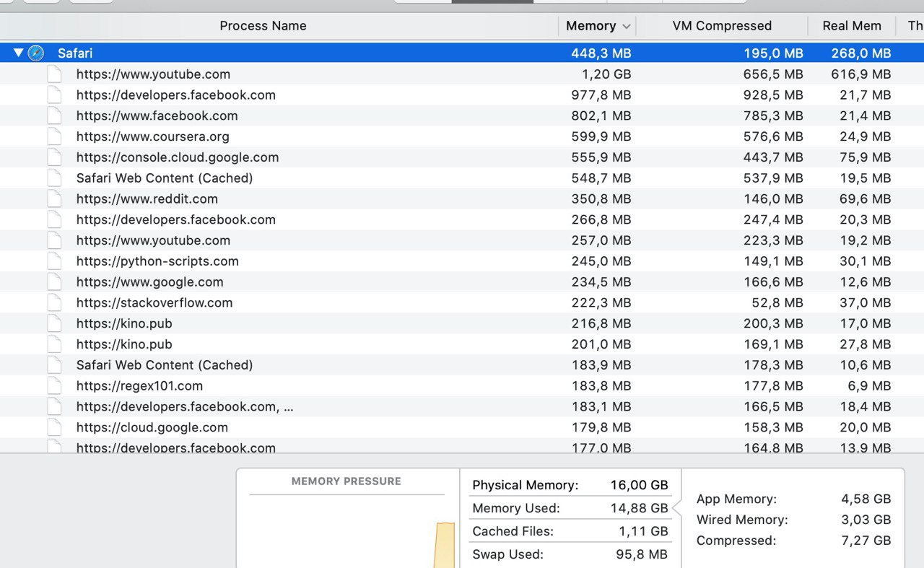924x568 pixels.
Task: Click document icon beside https://www.google.com
Action: coord(55,281)
